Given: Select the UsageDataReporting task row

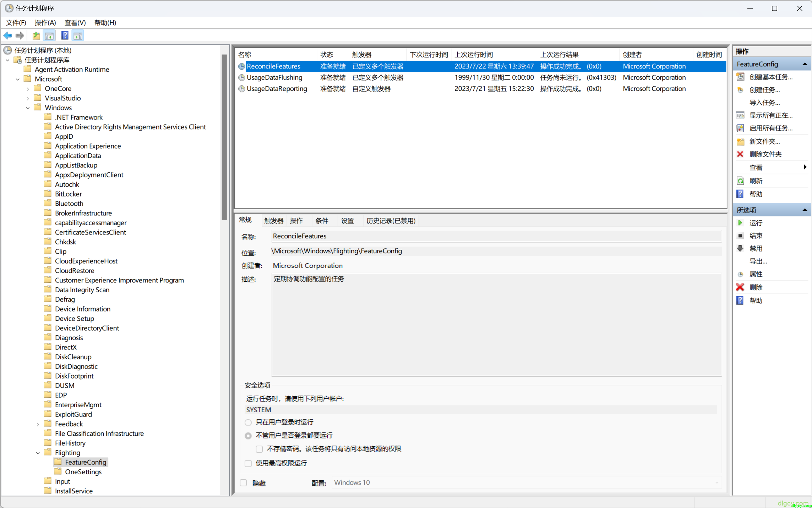Looking at the screenshot, I should [x=277, y=89].
